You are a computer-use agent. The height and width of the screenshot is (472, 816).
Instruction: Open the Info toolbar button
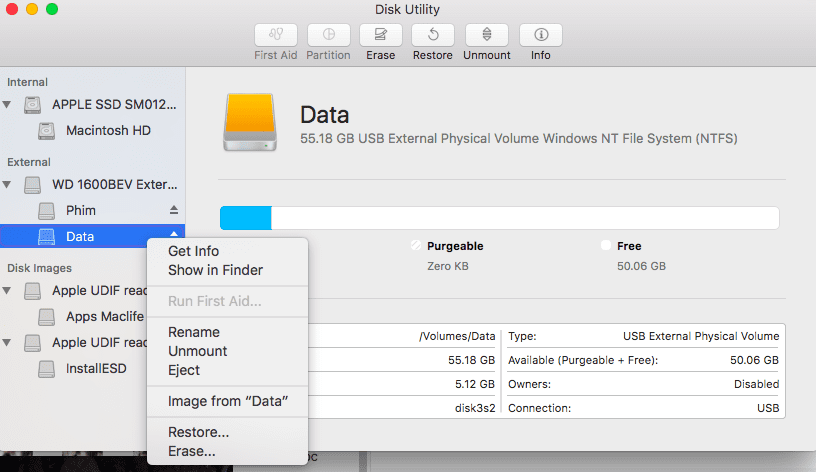pos(540,35)
